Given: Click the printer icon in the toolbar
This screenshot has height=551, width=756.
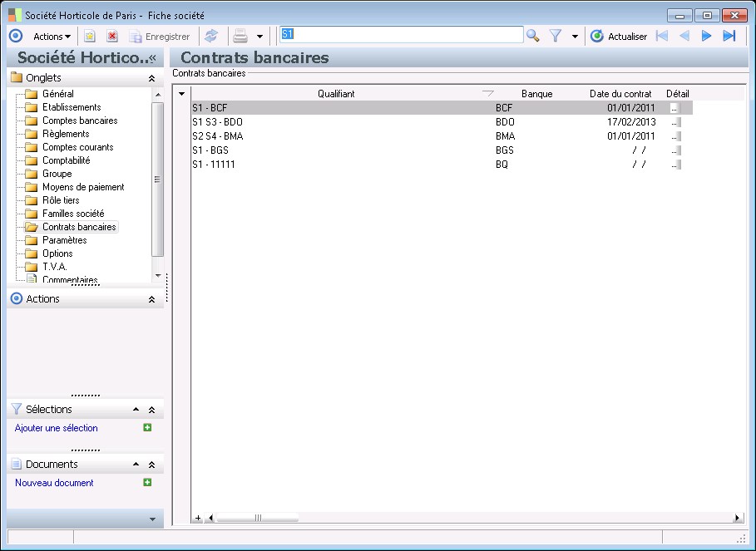Looking at the screenshot, I should (240, 36).
